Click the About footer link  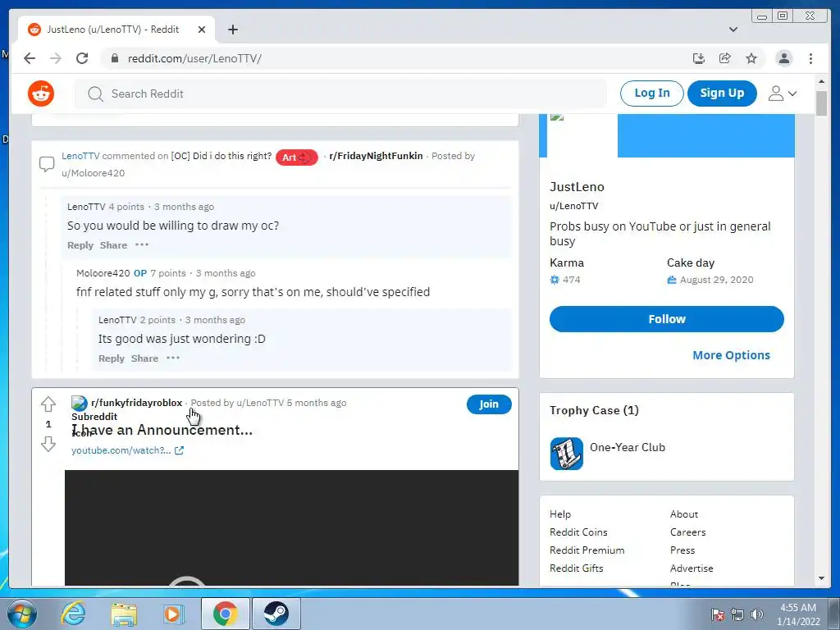(x=684, y=514)
